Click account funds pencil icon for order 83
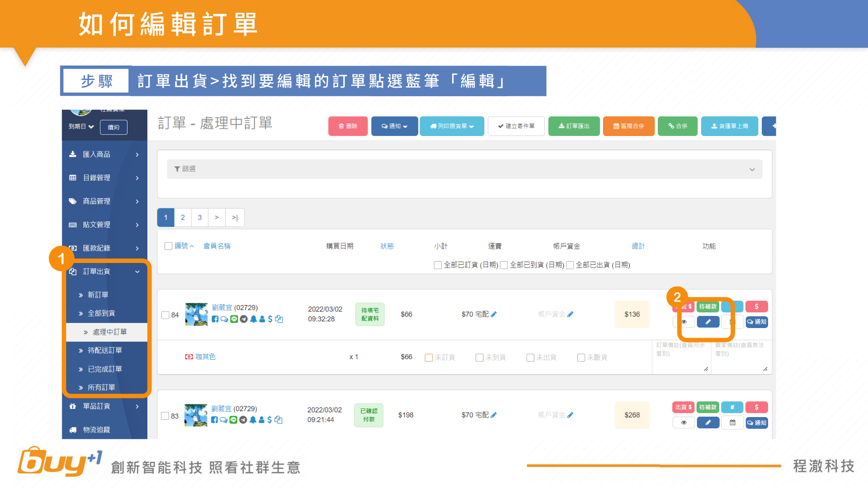 pos(570,415)
